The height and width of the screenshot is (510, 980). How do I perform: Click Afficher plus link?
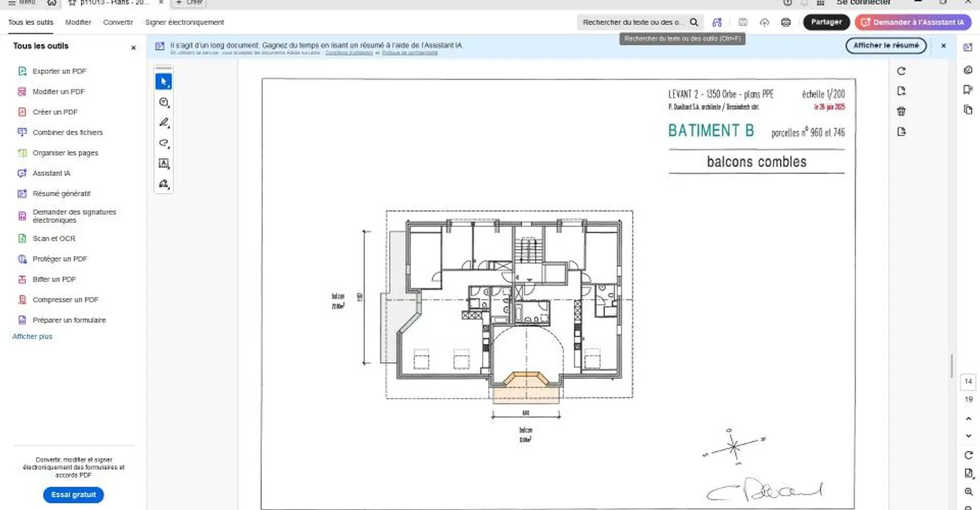click(32, 337)
